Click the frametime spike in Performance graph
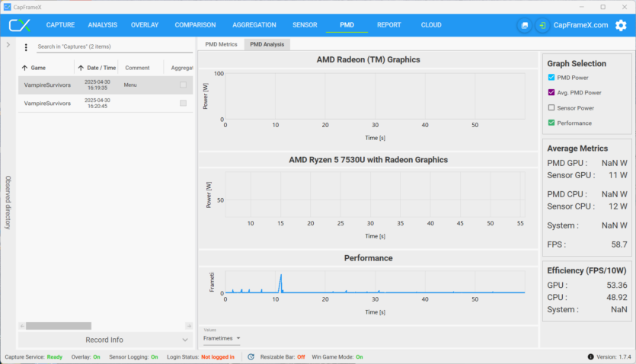636x364 pixels. pyautogui.click(x=280, y=283)
